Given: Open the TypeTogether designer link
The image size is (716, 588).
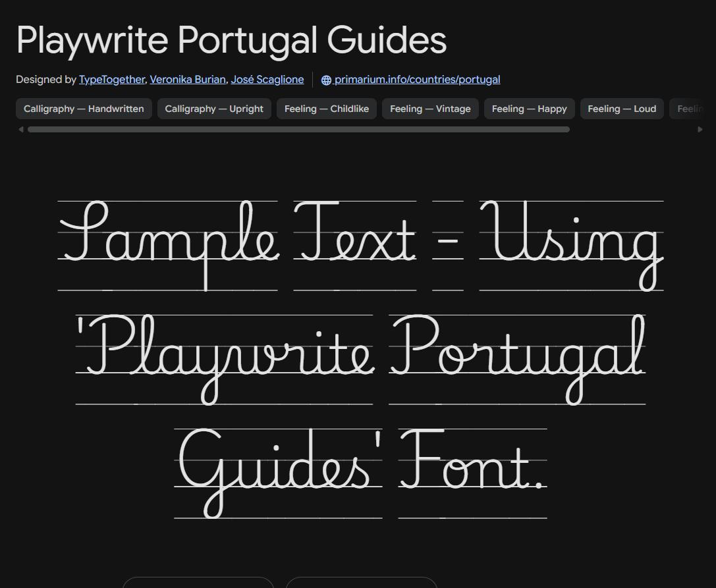Looking at the screenshot, I should 112,80.
